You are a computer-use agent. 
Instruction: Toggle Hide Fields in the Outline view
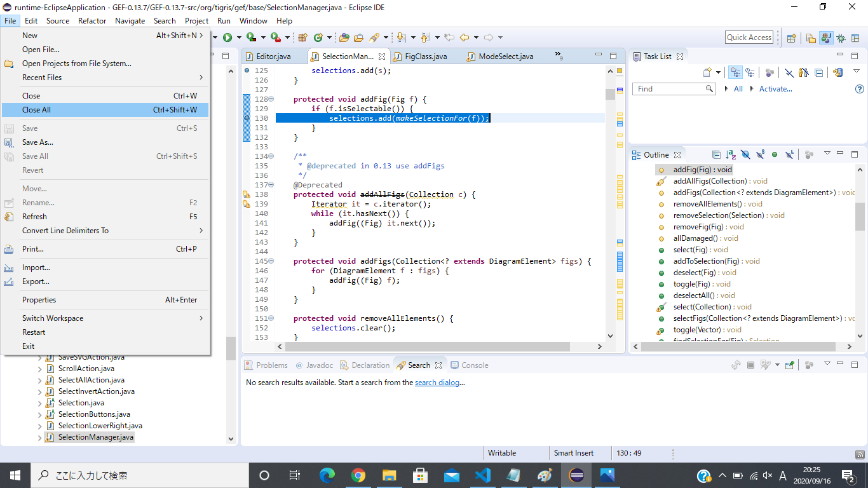tap(745, 154)
